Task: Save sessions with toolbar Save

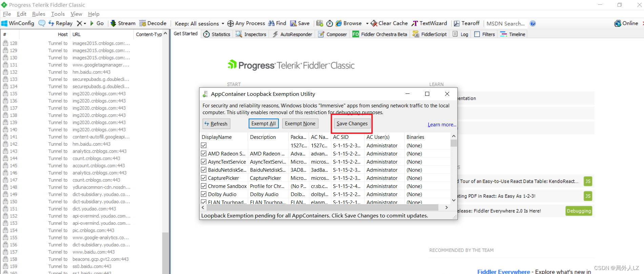Action: (x=300, y=23)
